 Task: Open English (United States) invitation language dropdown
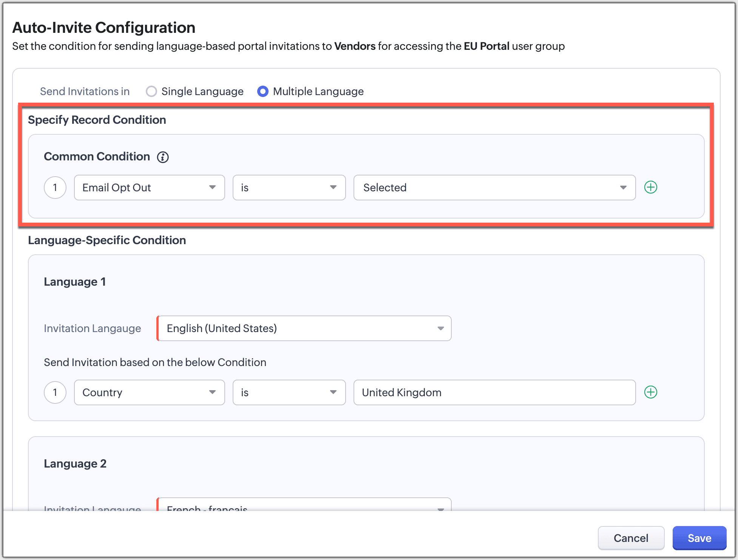click(304, 328)
